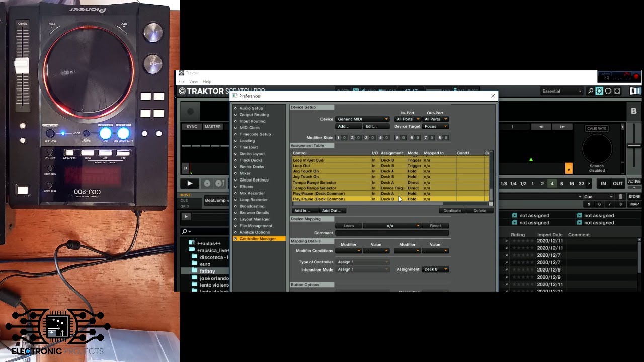Click the Duplicate assignment button
This screenshot has height=362, width=644.
(x=452, y=211)
